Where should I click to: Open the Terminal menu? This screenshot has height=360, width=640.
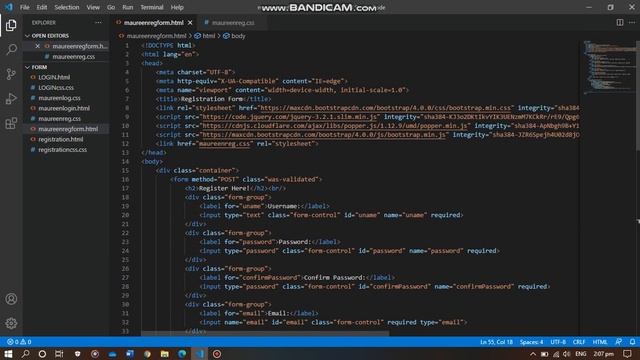pos(151,7)
